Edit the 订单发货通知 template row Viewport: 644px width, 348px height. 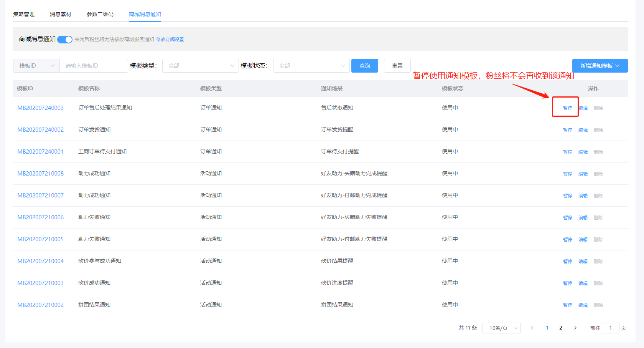[x=583, y=130]
